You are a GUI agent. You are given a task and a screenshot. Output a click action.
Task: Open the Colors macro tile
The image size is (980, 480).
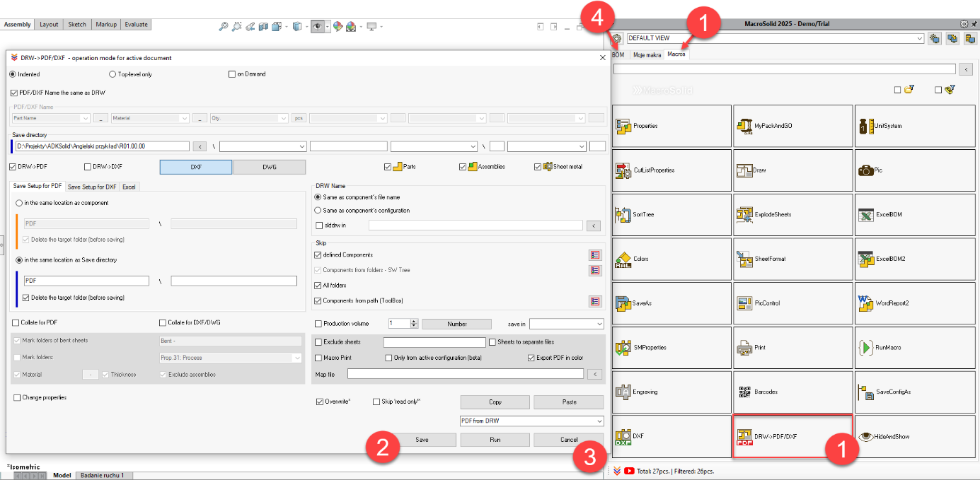pyautogui.click(x=671, y=259)
